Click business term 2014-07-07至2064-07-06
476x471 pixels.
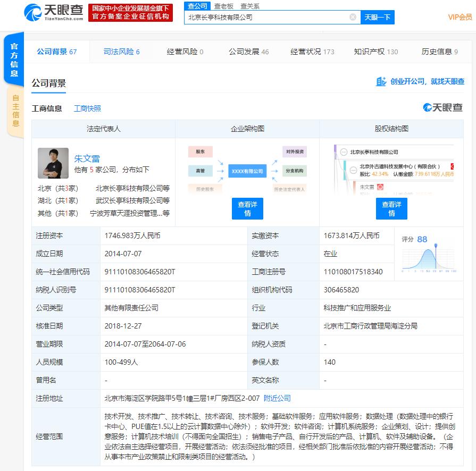(145, 344)
